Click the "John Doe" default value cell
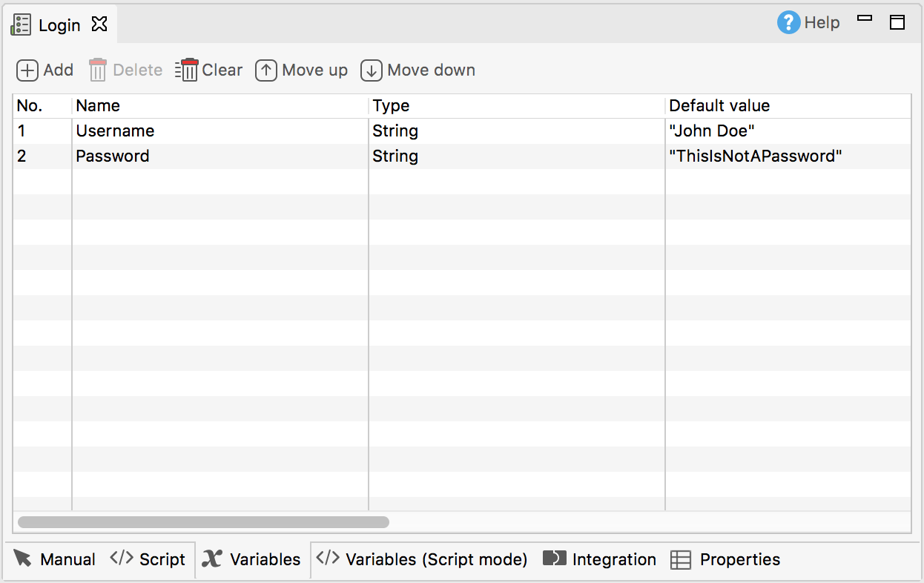 click(788, 131)
